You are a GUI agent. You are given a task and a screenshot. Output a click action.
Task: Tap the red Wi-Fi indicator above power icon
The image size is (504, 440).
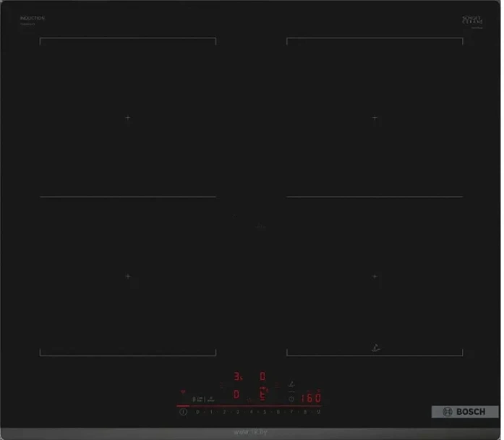(x=183, y=392)
